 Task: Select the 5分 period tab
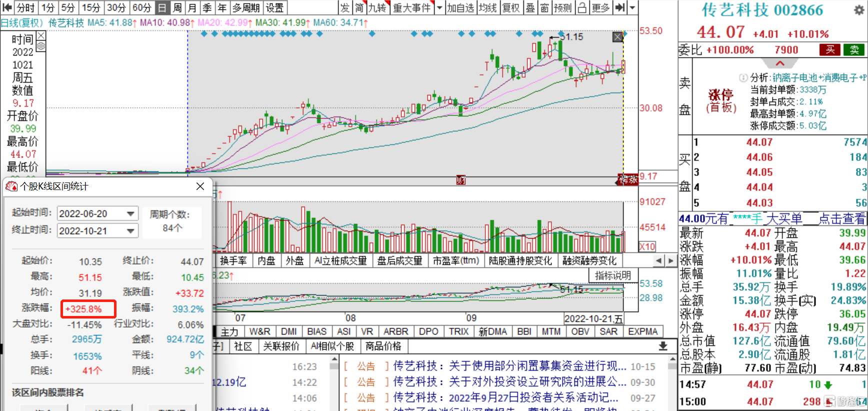[x=68, y=7]
